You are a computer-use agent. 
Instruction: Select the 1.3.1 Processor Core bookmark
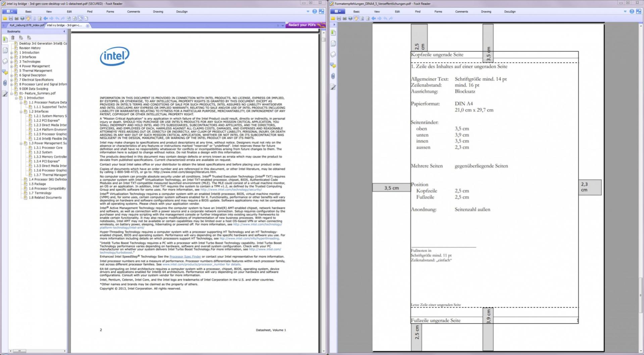[48, 148]
